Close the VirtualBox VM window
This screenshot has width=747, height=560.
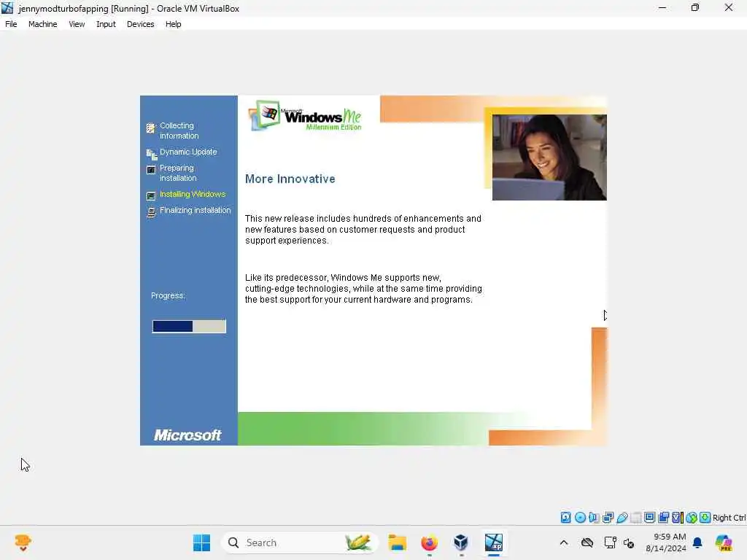729,7
